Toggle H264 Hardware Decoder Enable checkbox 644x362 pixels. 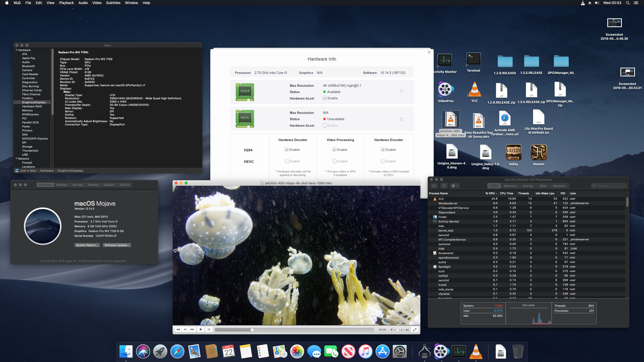pos(287,150)
